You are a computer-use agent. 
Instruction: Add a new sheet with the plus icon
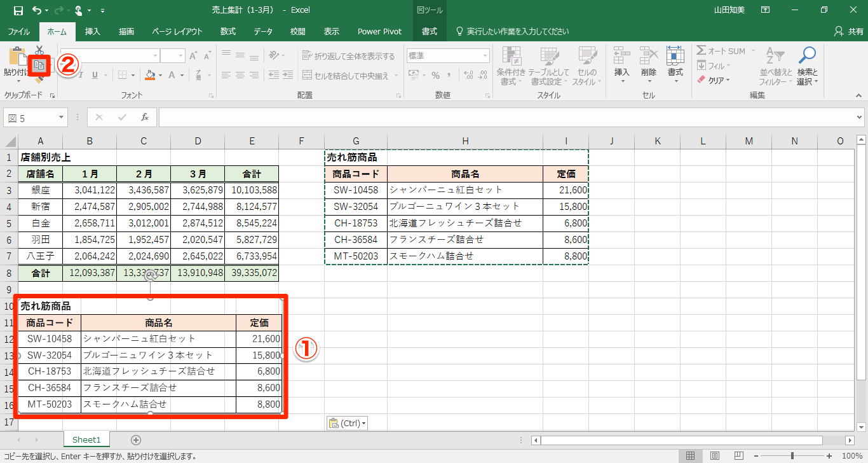[x=135, y=440]
